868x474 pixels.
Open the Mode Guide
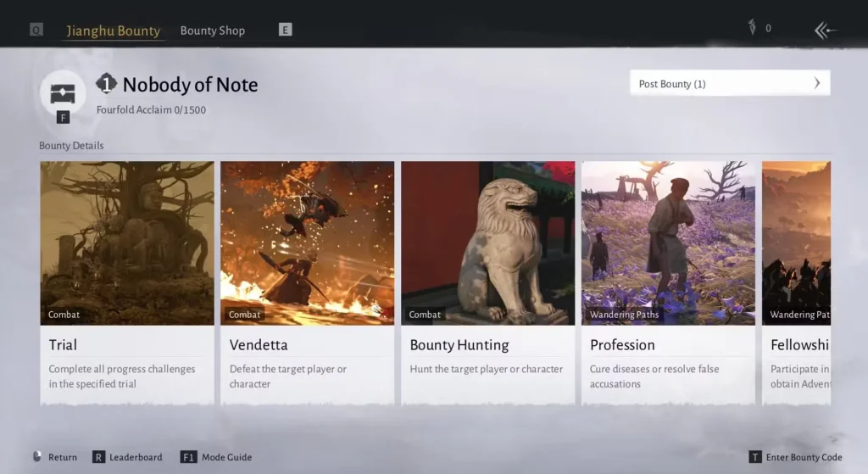pyautogui.click(x=226, y=457)
